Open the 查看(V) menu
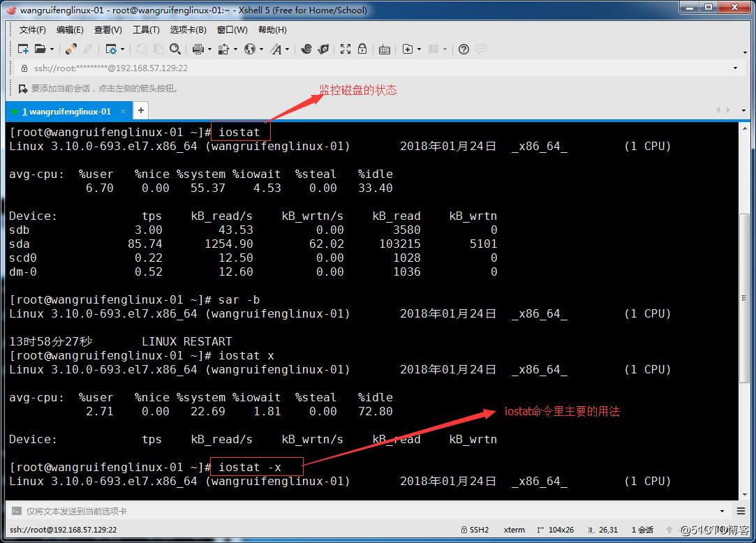This screenshot has height=543, width=756. click(108, 30)
